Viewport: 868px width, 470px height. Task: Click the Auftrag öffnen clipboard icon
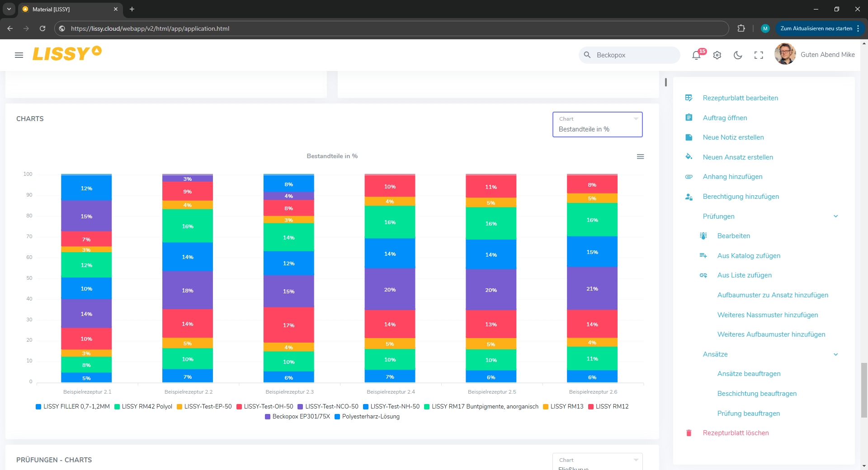[689, 117]
